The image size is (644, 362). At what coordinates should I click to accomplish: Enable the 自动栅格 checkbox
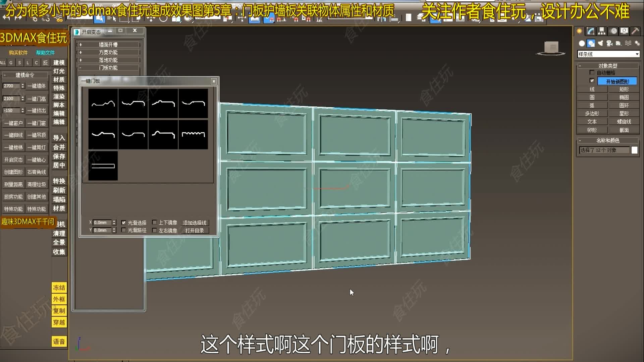click(x=592, y=72)
